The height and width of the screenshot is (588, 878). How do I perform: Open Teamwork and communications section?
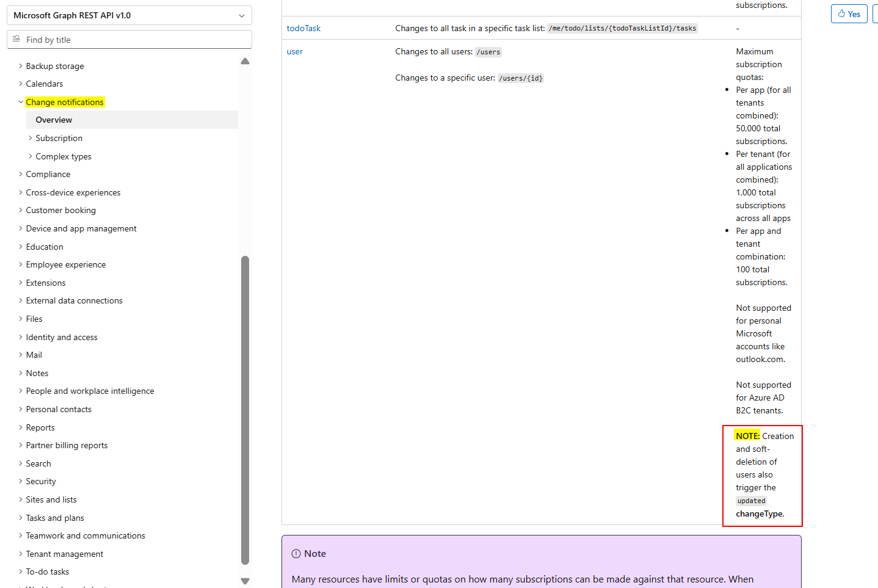coord(85,535)
